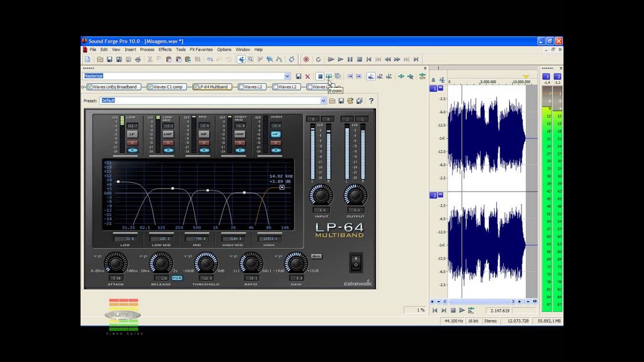The image size is (644, 362).
Task: Click the Gain knob
Action: [x=296, y=263]
